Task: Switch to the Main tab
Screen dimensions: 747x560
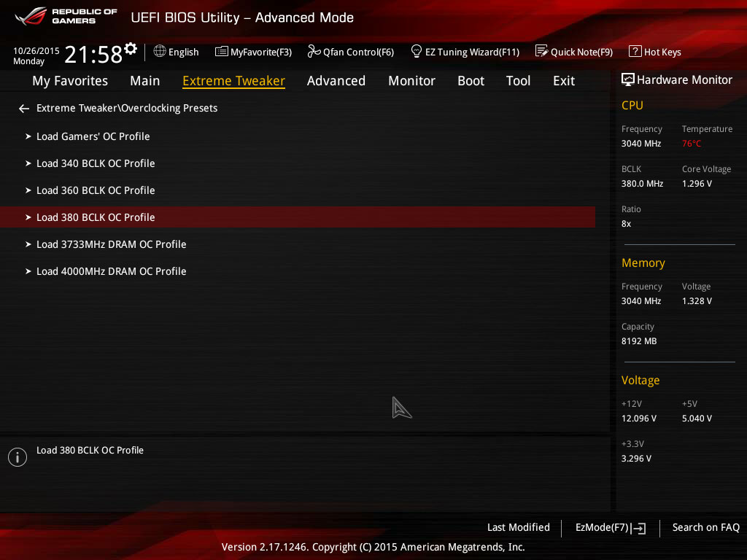Action: (145, 81)
